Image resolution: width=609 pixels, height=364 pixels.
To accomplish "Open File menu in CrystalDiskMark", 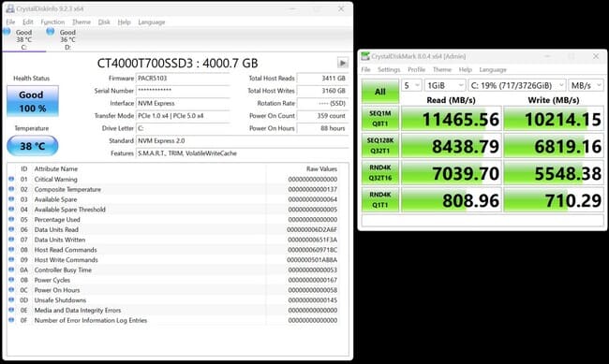I will coord(365,69).
